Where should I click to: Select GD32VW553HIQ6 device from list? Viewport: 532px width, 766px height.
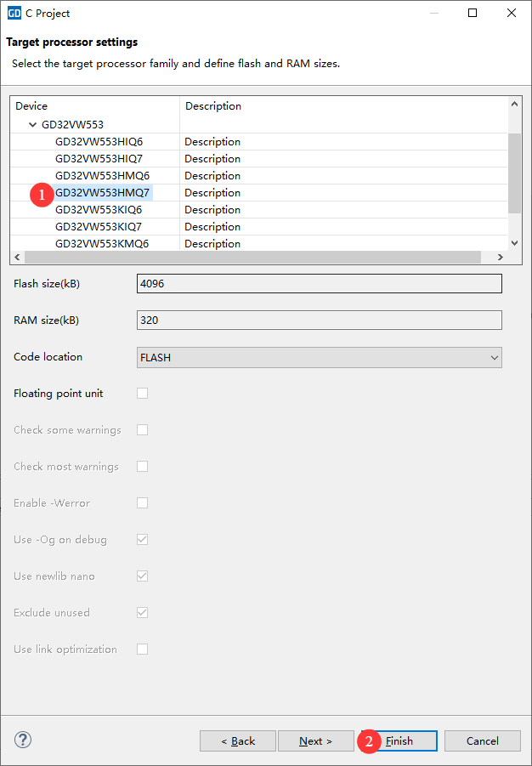click(99, 142)
